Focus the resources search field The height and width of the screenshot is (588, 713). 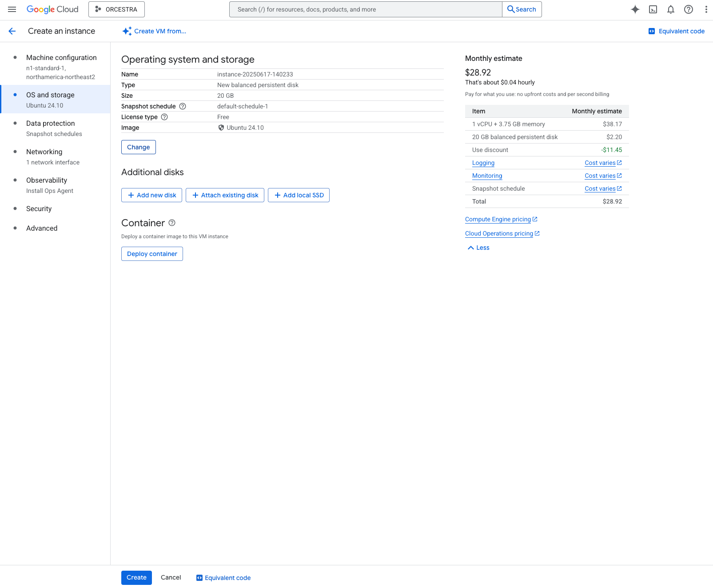point(365,9)
